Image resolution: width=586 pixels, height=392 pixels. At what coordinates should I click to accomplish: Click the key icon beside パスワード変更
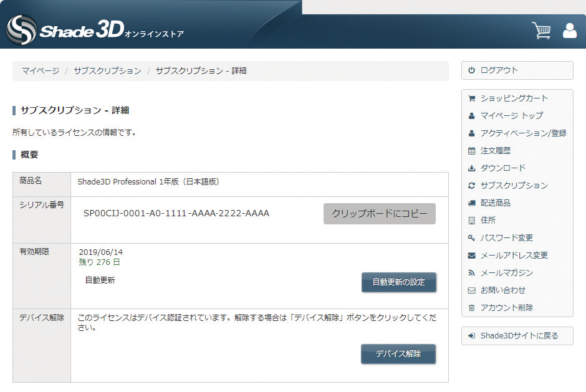(x=472, y=238)
